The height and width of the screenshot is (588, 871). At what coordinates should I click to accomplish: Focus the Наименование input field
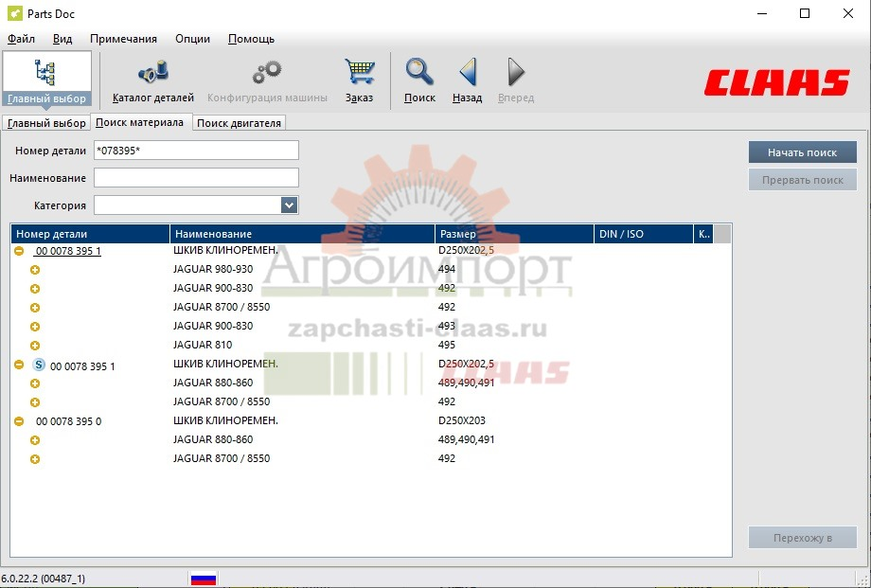coord(196,178)
